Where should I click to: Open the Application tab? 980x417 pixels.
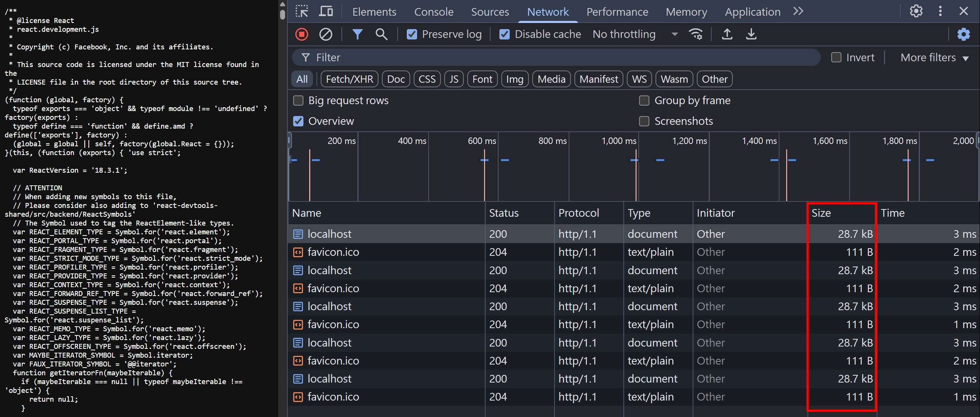pyautogui.click(x=752, y=12)
